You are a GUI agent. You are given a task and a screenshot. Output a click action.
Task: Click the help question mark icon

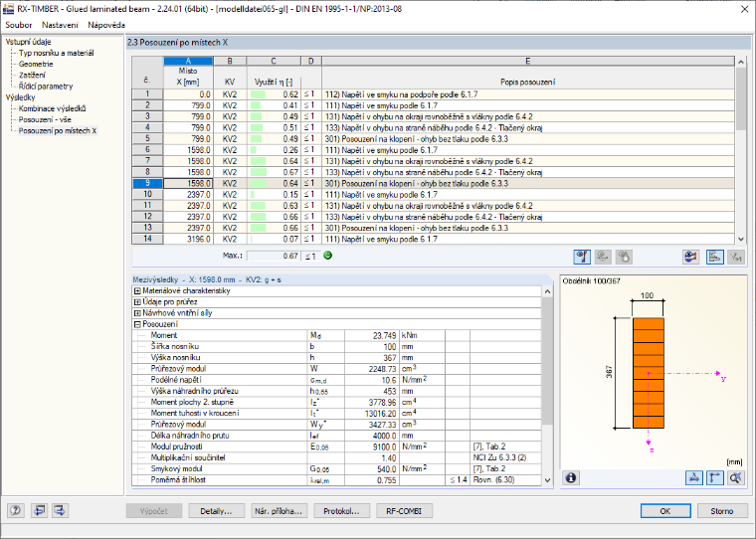pyautogui.click(x=16, y=510)
